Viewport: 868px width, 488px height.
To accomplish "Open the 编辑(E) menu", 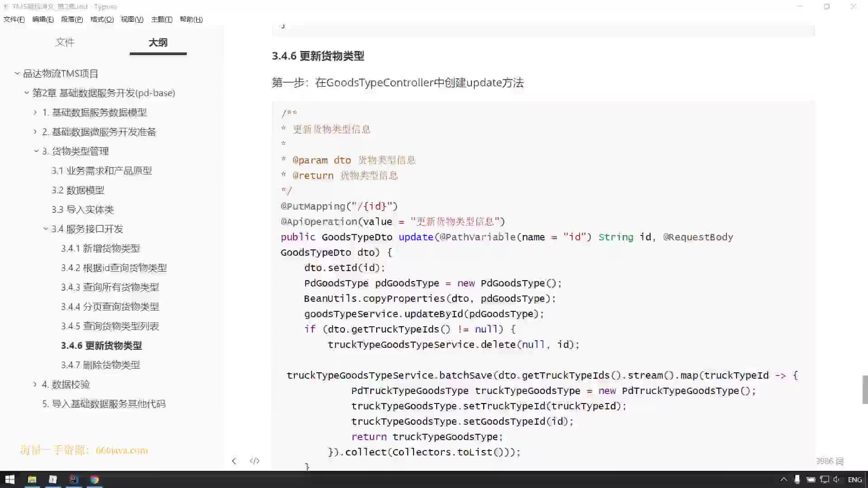I will [x=43, y=19].
